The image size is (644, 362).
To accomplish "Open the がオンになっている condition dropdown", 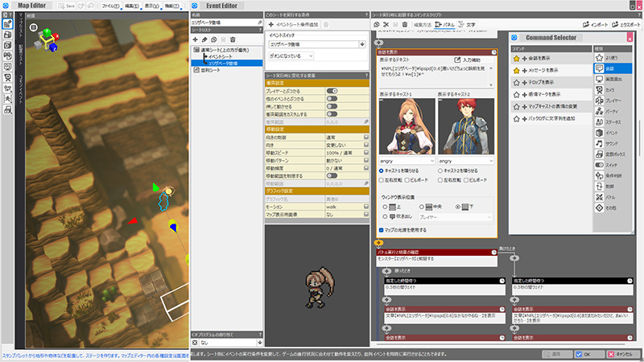I will [290, 56].
